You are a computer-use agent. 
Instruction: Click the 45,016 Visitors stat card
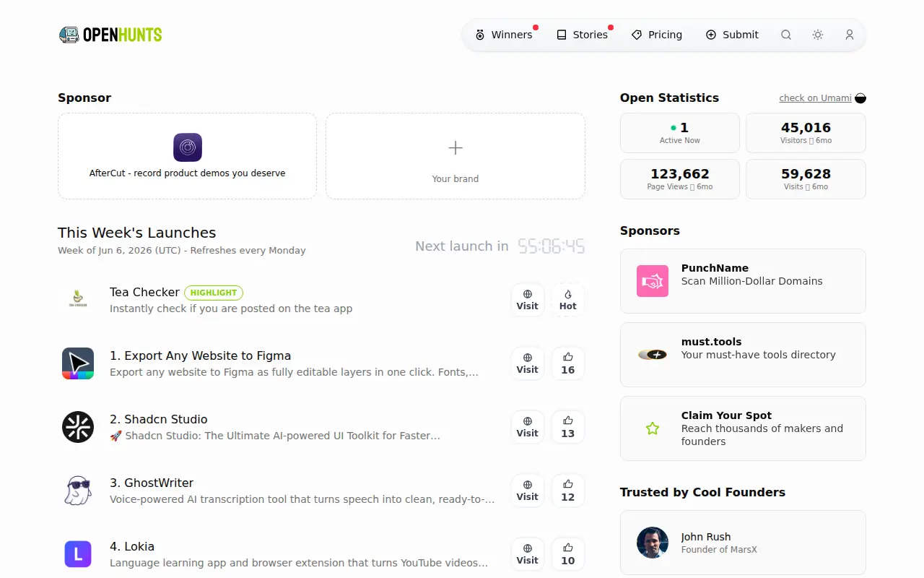coord(806,133)
